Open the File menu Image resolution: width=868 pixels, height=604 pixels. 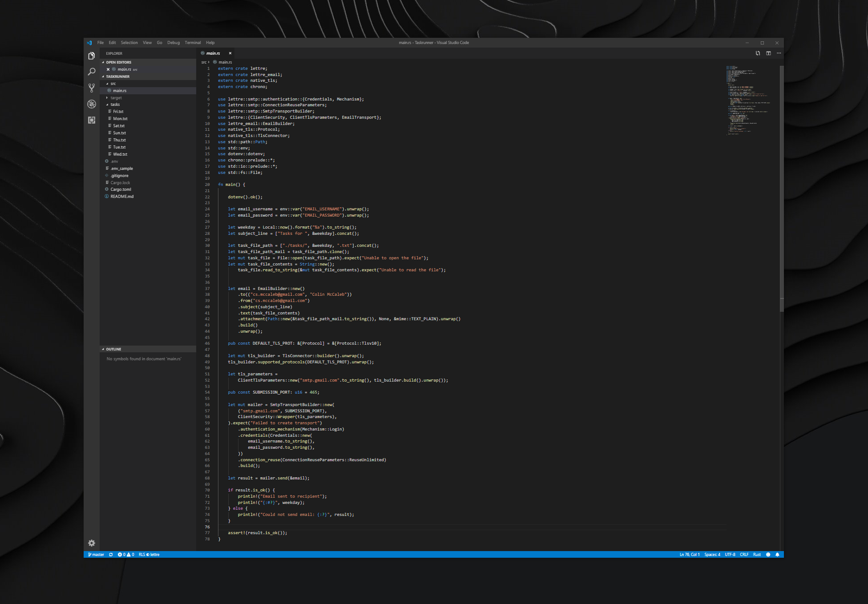point(101,43)
